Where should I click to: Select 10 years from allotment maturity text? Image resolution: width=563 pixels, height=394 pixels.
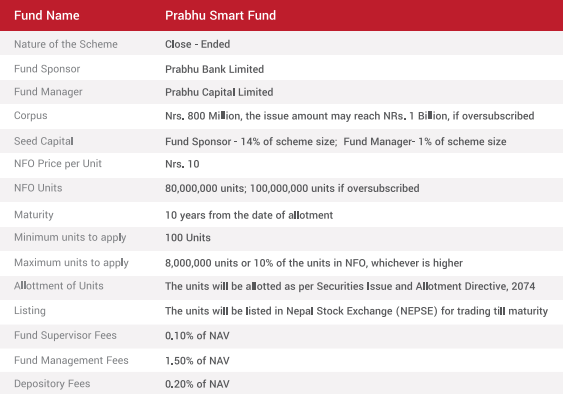[249, 215]
